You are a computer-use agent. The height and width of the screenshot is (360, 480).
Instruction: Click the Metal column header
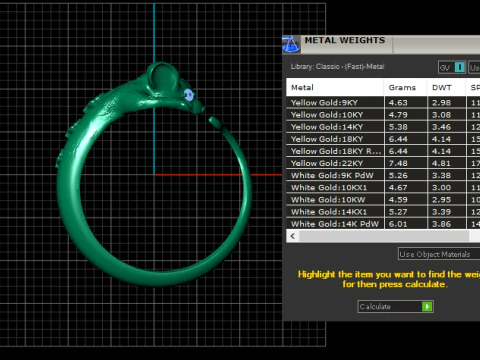[335, 88]
